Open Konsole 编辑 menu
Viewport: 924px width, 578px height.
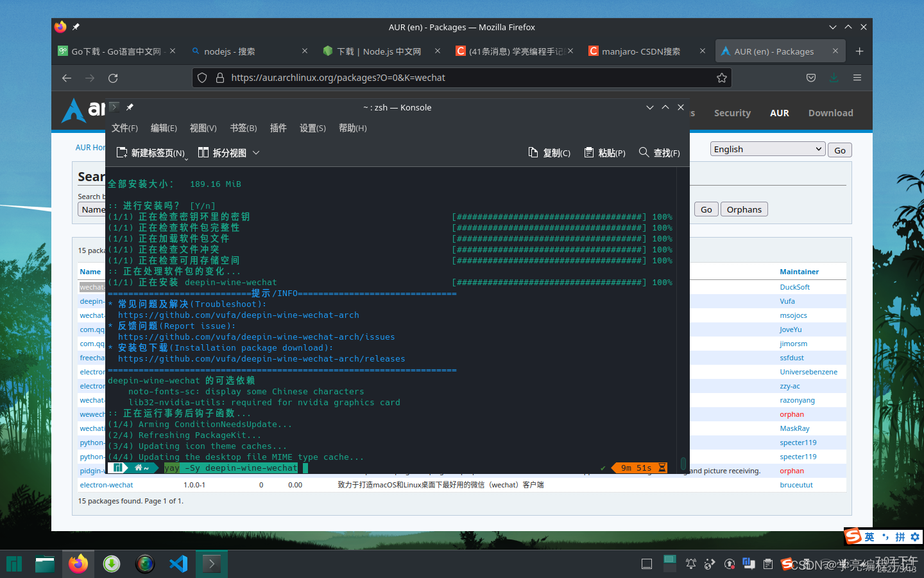(164, 128)
